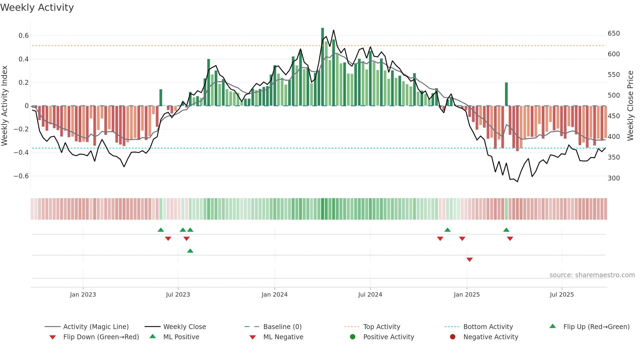
Task: Click the Jan 2025 axis label
Action: pyautogui.click(x=467, y=294)
